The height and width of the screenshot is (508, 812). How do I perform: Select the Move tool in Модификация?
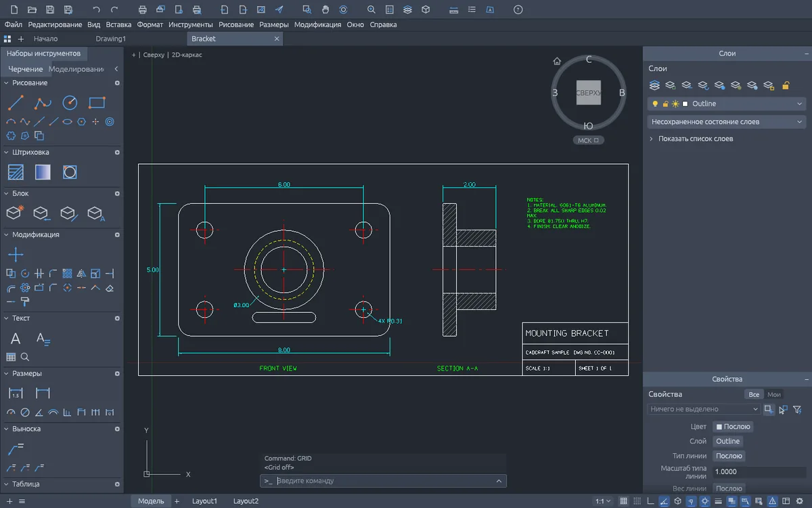click(16, 255)
